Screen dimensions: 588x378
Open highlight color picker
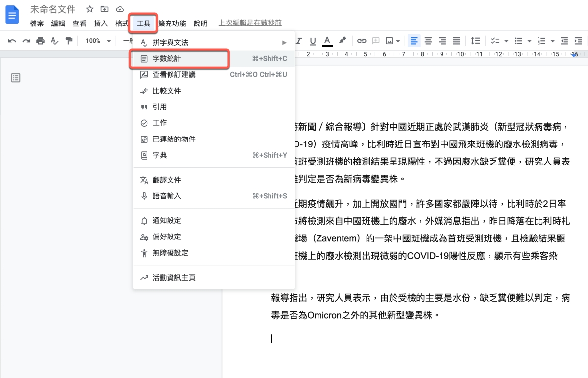(x=343, y=41)
